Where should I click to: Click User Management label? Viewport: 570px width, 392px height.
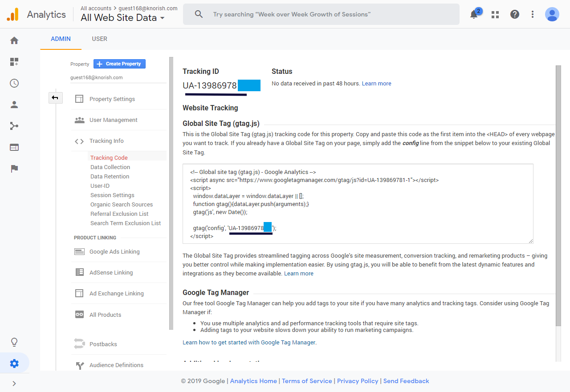click(x=113, y=120)
